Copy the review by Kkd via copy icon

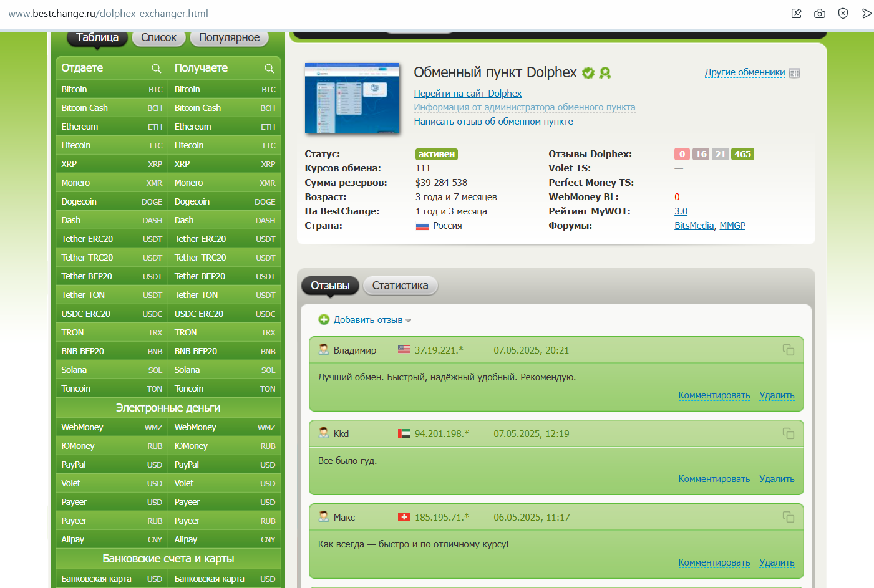(x=789, y=433)
